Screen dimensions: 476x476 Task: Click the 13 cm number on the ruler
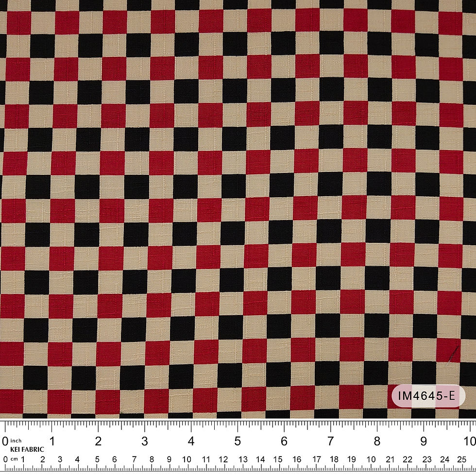click(242, 459)
